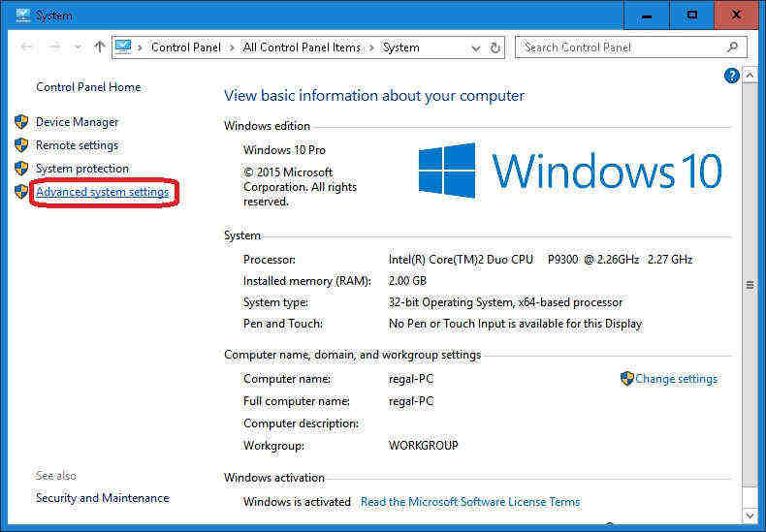
Task: Click the shield icon beside System protection
Action: [x=21, y=168]
